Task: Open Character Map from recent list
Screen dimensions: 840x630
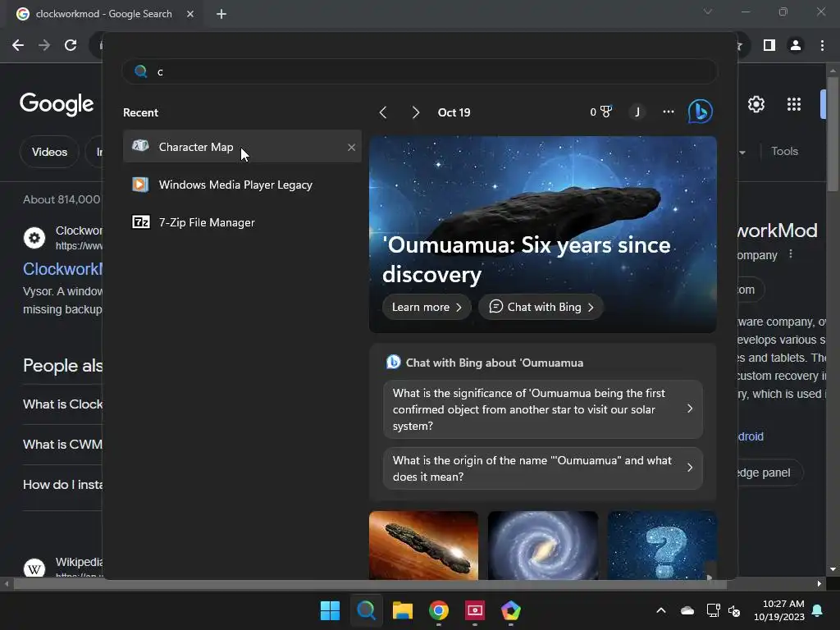Action: [x=242, y=147]
